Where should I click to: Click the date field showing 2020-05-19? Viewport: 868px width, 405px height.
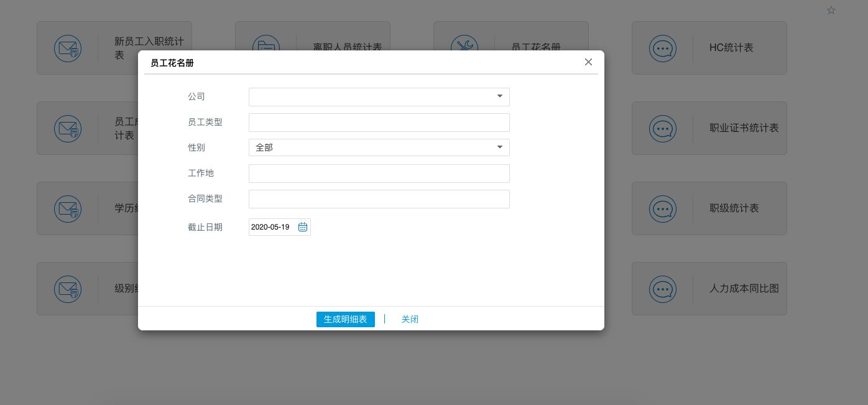(x=271, y=227)
